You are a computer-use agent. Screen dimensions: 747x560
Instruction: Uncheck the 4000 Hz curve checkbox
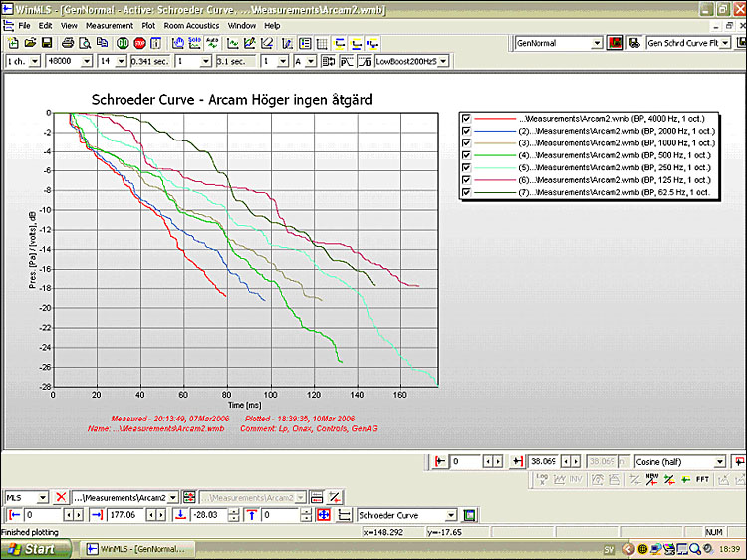pos(465,118)
